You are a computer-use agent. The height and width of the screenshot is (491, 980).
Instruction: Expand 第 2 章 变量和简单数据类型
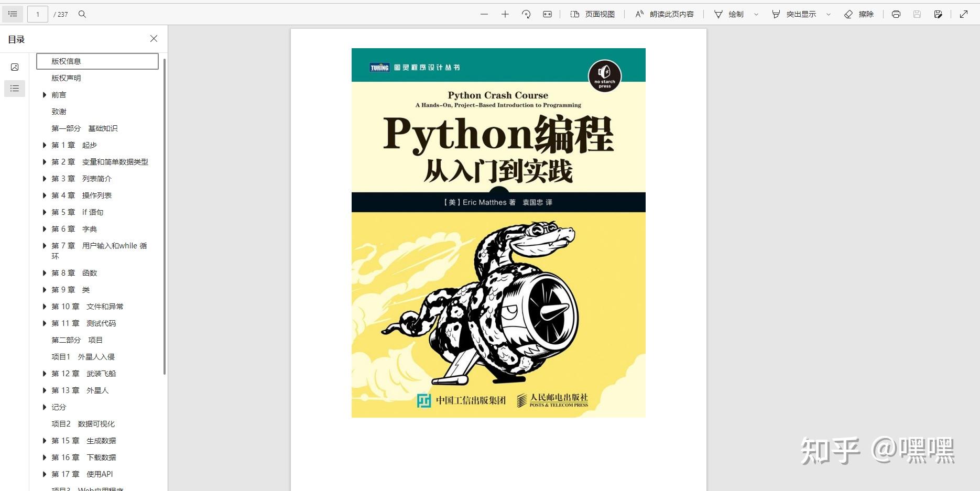click(x=45, y=162)
